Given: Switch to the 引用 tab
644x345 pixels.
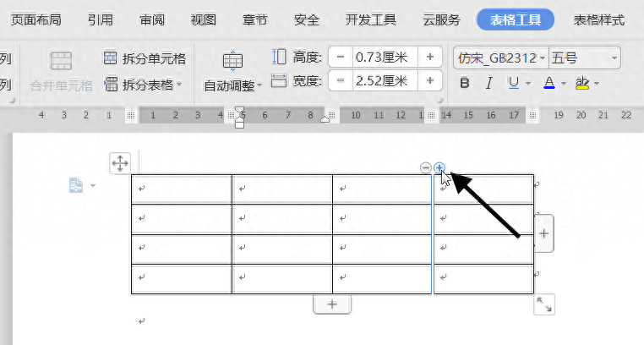Looking at the screenshot, I should 101,19.
